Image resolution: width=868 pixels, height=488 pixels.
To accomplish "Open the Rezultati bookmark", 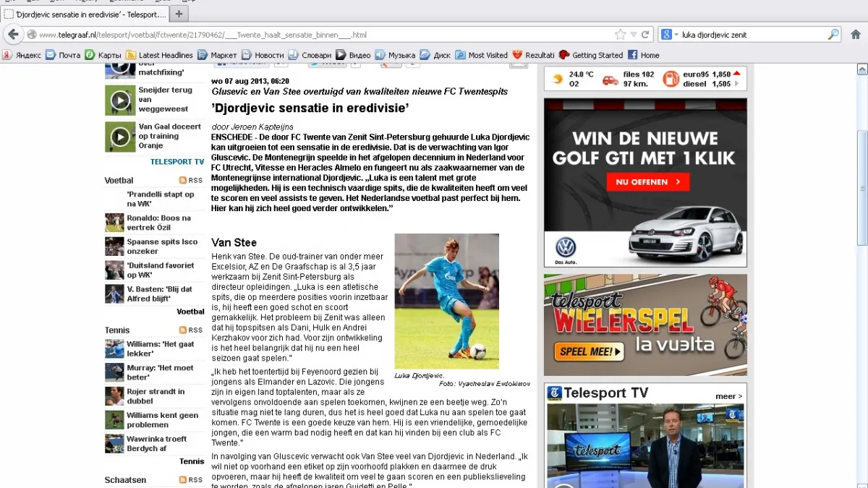I will click(x=533, y=55).
